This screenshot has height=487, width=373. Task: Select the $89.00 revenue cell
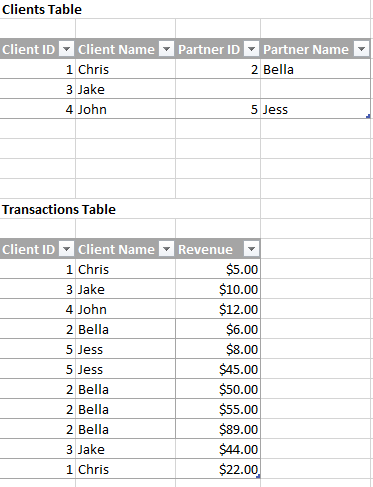pyautogui.click(x=218, y=429)
